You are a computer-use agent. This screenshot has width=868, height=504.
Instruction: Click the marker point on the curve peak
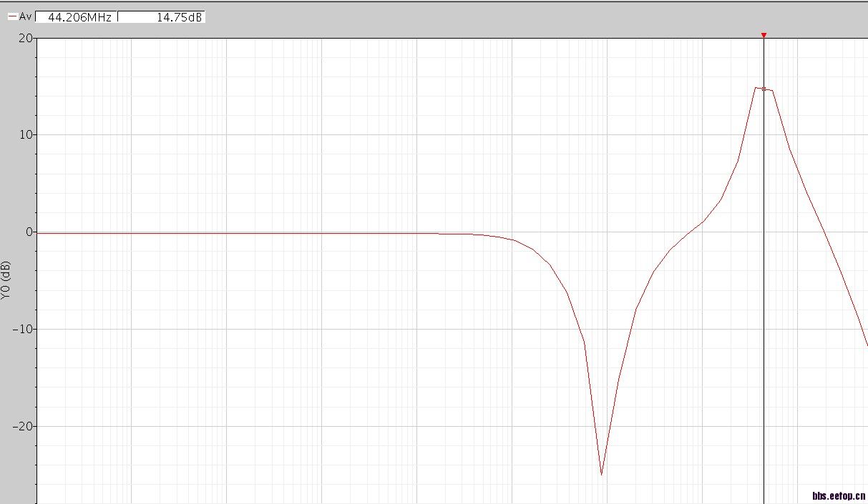pyautogui.click(x=764, y=89)
